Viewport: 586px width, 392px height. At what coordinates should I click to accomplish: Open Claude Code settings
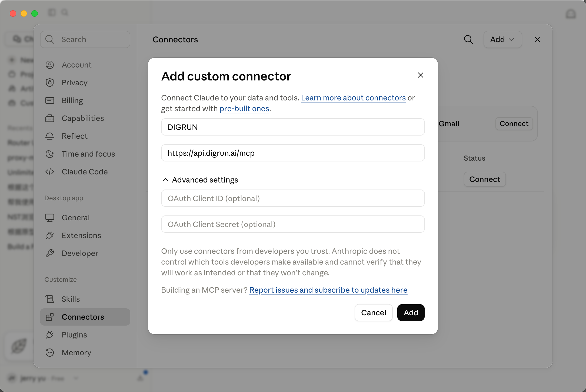(x=85, y=172)
